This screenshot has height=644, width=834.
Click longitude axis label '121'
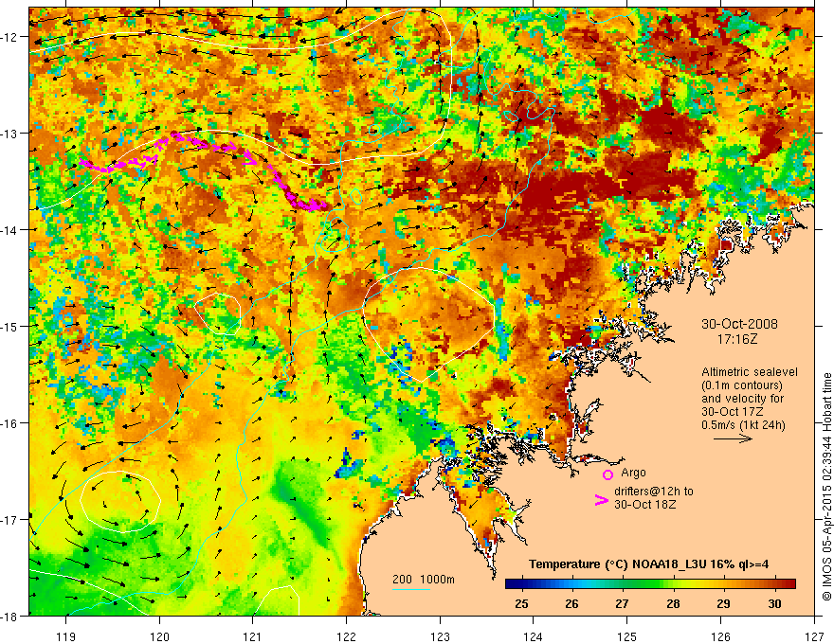pos(253,636)
